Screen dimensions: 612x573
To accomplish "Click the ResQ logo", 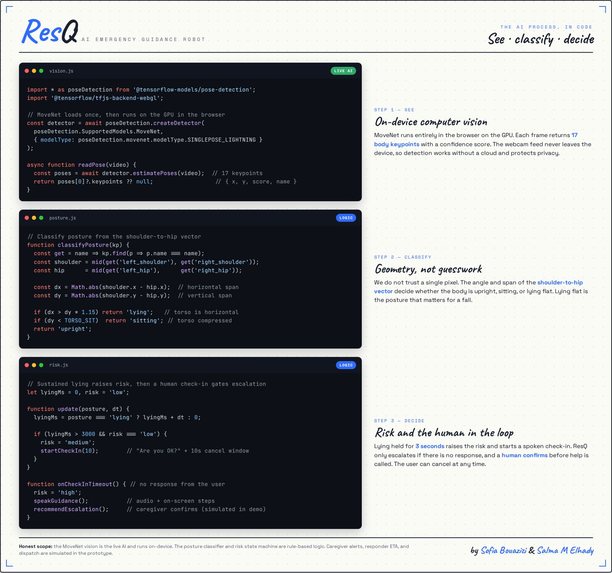I will tap(50, 31).
